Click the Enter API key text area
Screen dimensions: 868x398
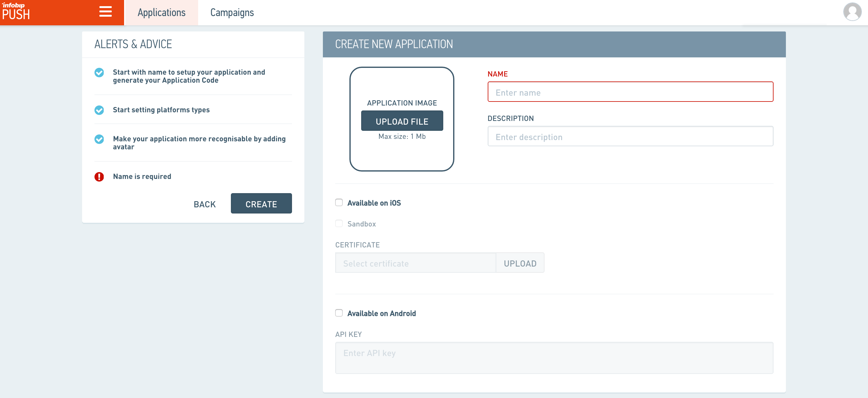coord(554,357)
